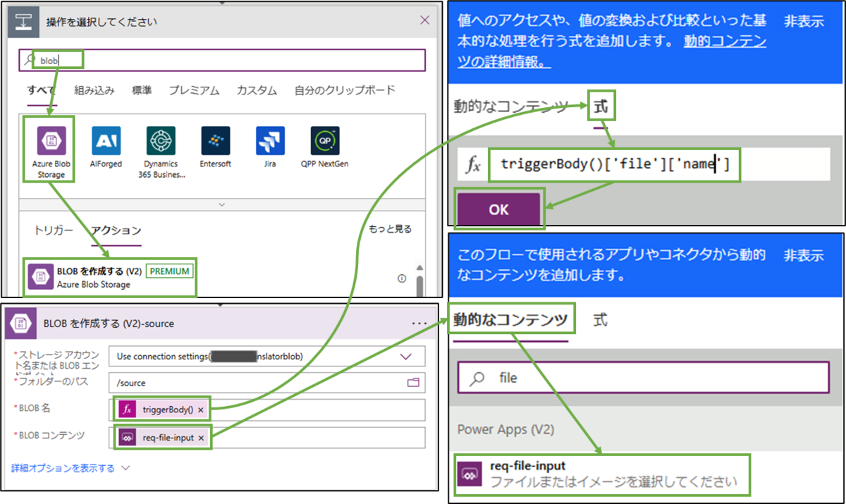
Task: Select the AIForged connector icon
Action: [106, 140]
